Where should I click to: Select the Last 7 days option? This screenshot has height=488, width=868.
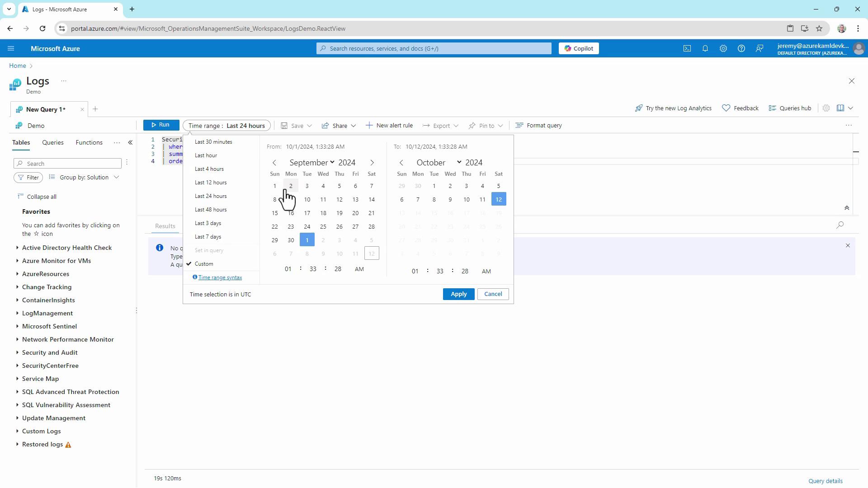click(208, 237)
